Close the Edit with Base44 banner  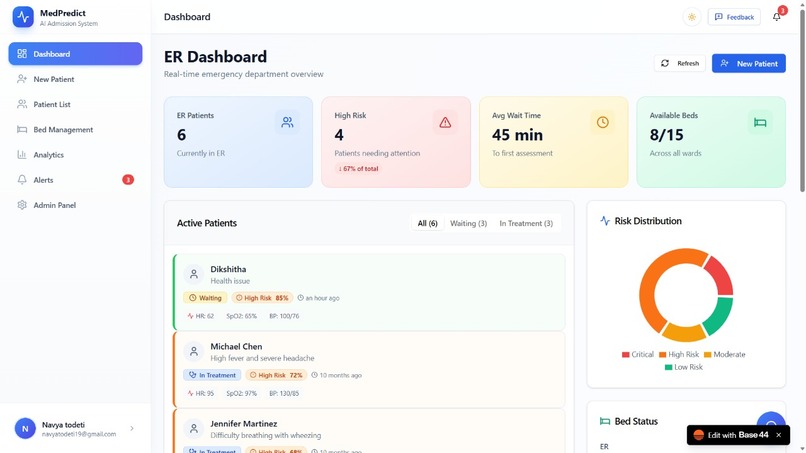tap(779, 435)
